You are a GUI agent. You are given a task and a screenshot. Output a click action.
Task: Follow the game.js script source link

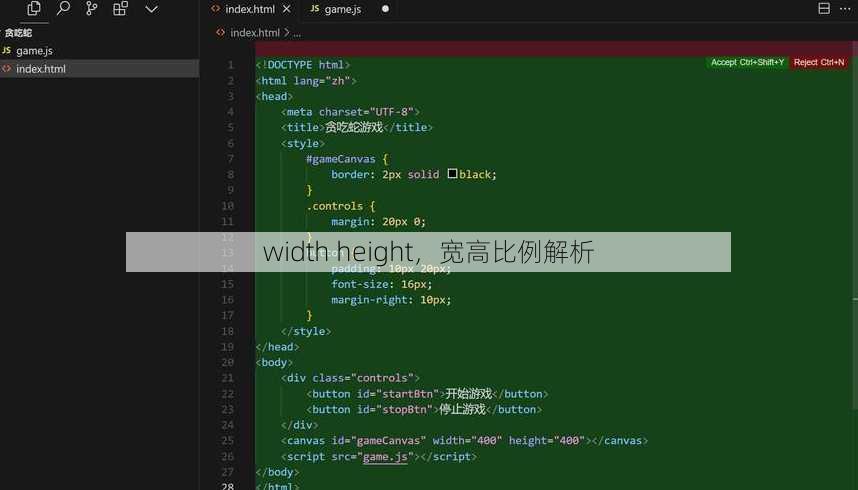(x=385, y=457)
